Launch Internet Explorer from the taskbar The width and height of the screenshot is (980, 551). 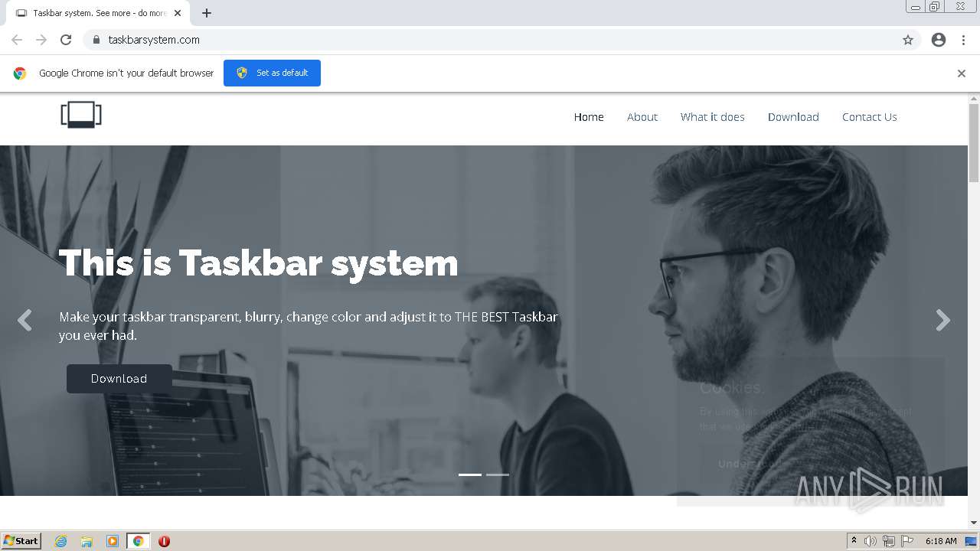(61, 541)
